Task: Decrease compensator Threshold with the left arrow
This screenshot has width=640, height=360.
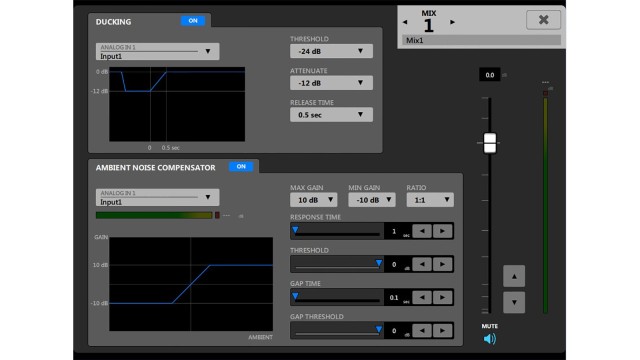Action: [422, 264]
